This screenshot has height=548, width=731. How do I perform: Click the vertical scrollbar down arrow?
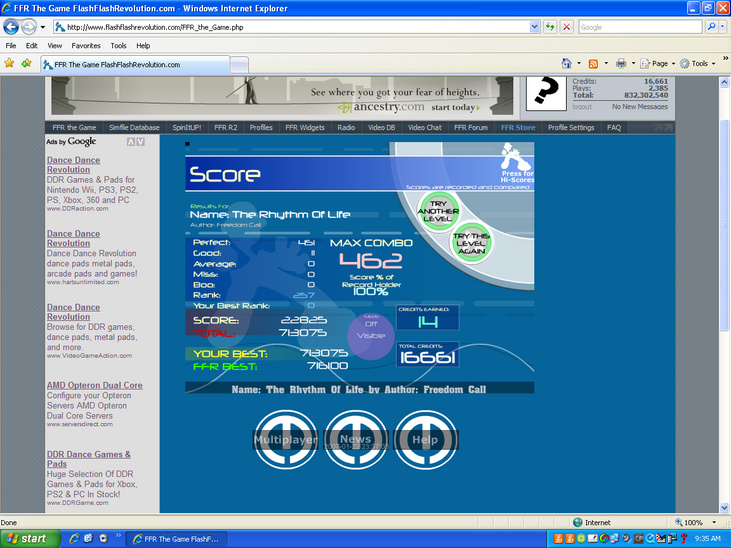pos(724,508)
